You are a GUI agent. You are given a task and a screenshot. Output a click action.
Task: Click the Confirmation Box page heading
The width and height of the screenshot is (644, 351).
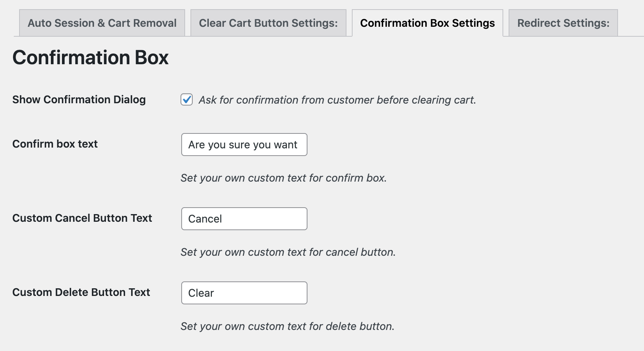[x=91, y=58]
